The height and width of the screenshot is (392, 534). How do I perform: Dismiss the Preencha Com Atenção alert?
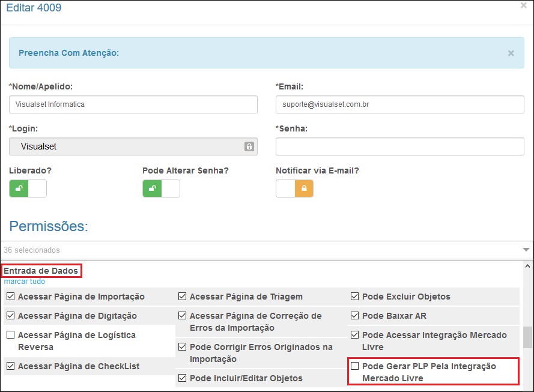[x=511, y=53]
